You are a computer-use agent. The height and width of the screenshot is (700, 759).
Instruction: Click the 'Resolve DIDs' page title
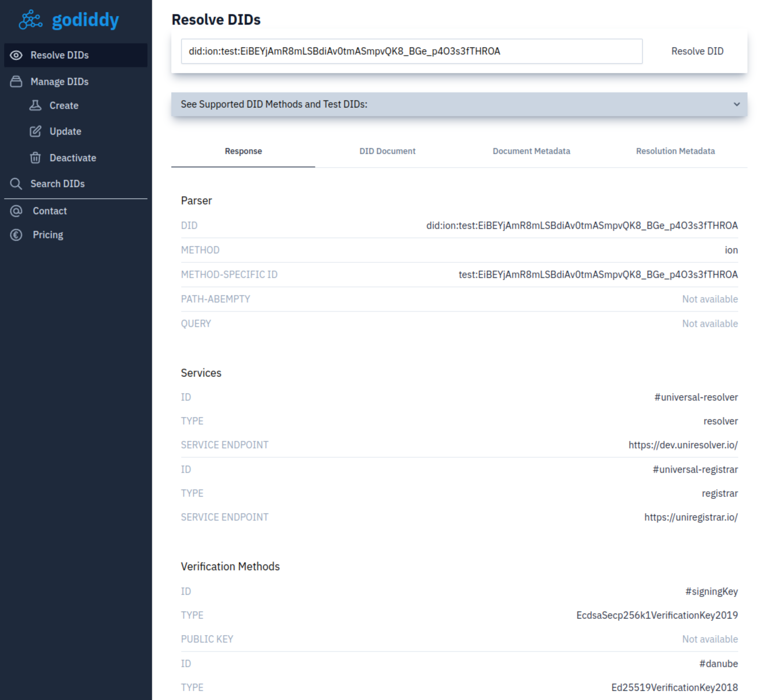216,20
